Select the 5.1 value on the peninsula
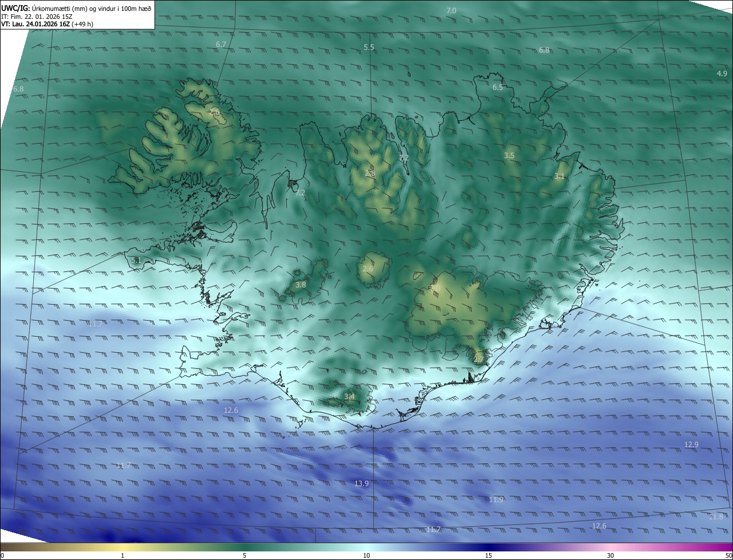Screen dimensions: 733x560 coord(136,261)
